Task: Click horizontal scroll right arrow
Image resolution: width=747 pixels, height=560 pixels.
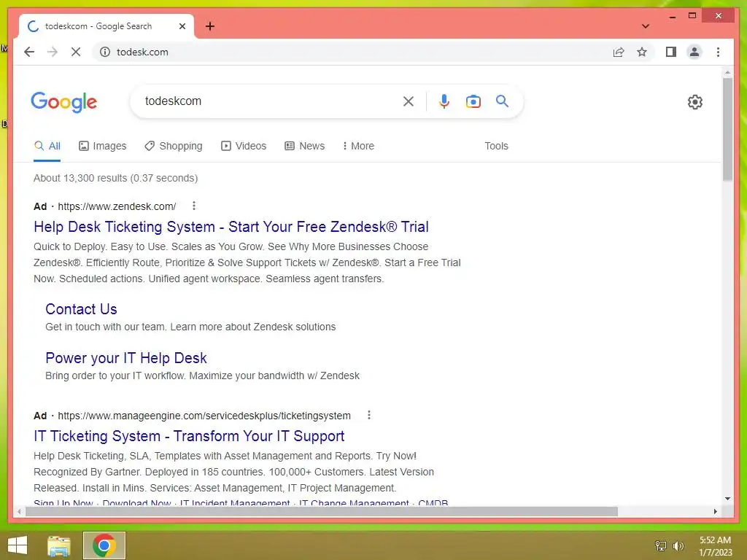Action: [715, 511]
